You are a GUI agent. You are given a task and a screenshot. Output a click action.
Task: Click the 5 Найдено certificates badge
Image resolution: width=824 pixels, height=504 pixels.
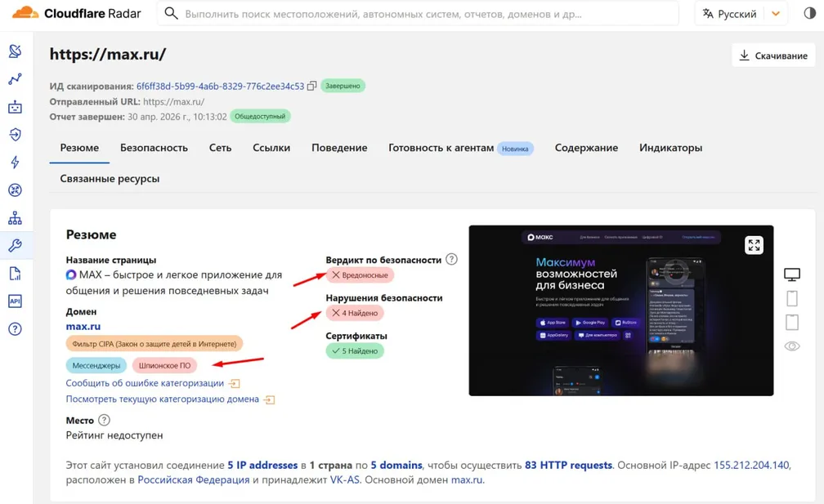point(355,350)
